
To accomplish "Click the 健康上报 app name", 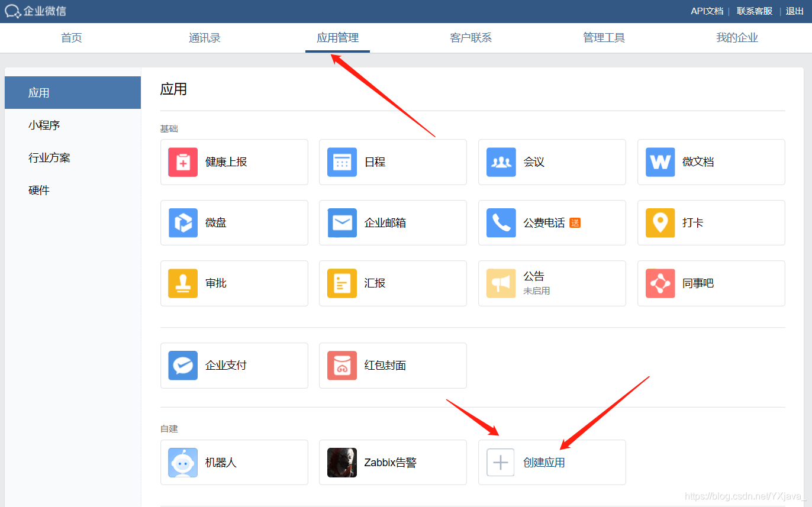I will coord(226,162).
